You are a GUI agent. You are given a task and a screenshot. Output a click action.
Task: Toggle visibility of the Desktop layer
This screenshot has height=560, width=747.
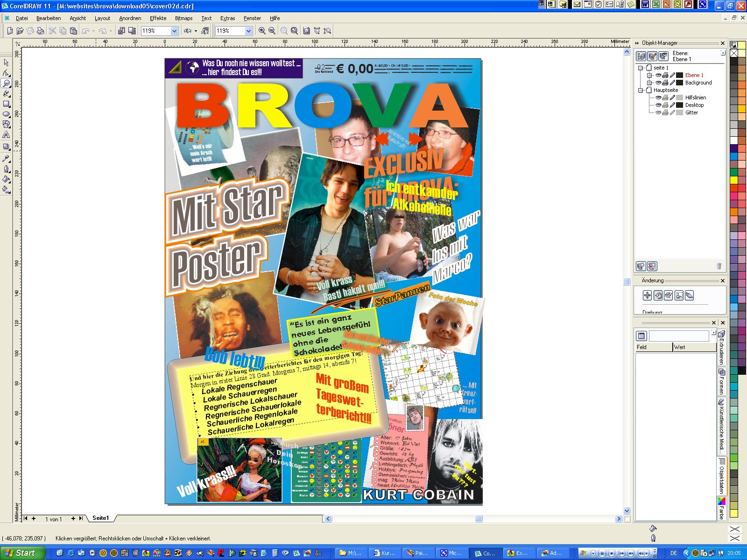click(658, 105)
